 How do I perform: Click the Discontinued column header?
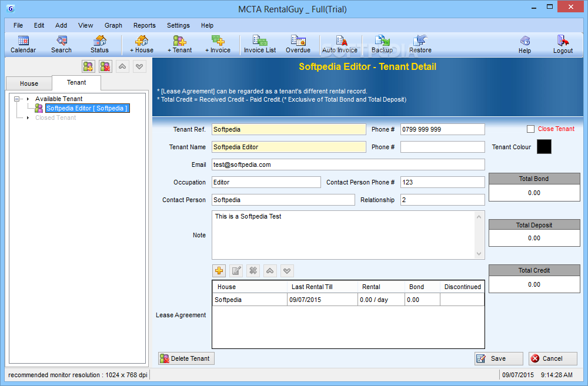(462, 287)
